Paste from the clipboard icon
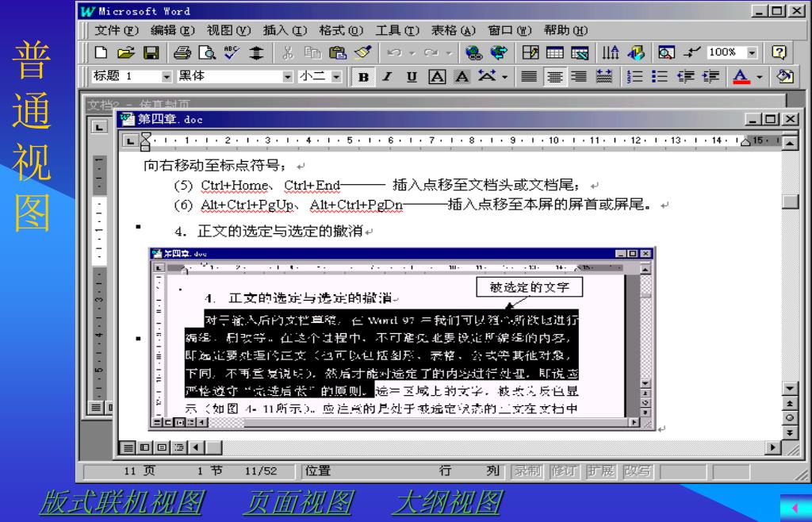This screenshot has height=522, width=812. [338, 52]
